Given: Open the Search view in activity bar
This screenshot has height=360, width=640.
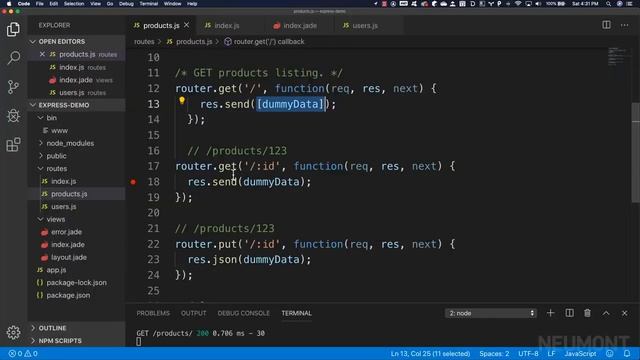Looking at the screenshot, I should point(13,58).
